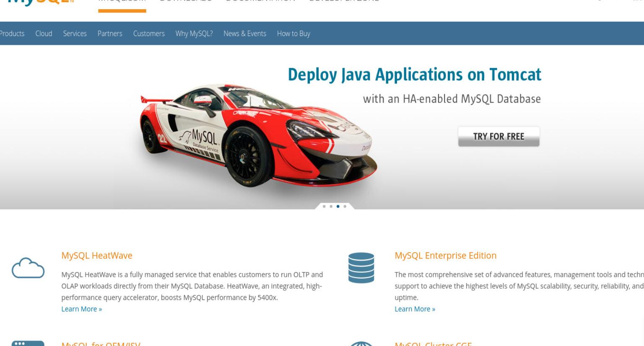Go to How to Buy
The image size is (644, 346).
click(293, 34)
